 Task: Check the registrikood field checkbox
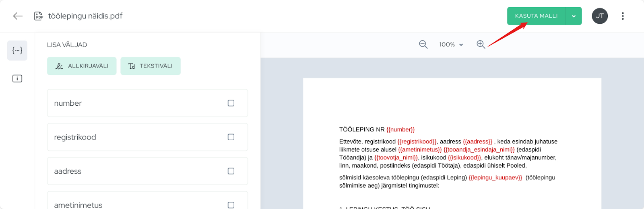point(231,137)
